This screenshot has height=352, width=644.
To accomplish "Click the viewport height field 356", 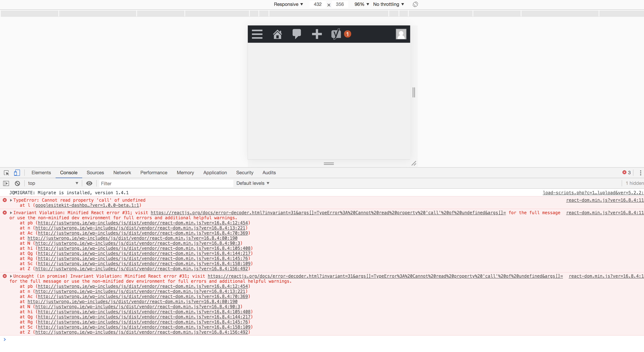I will click(x=340, y=4).
